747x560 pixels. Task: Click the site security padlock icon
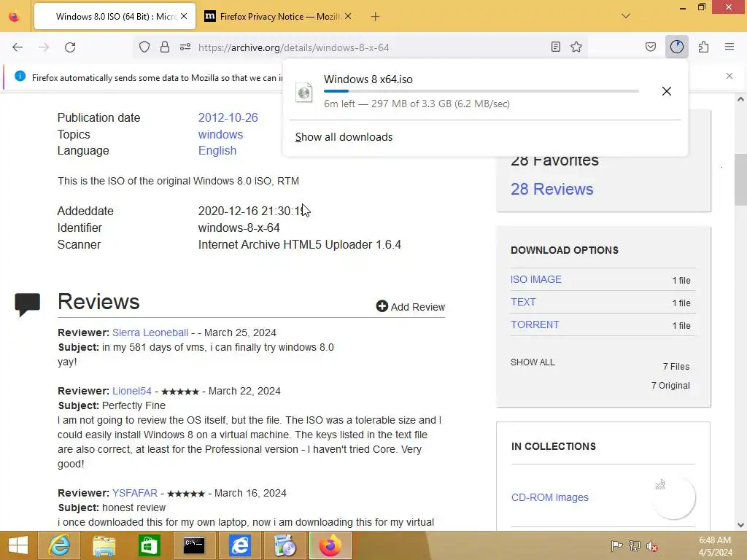[x=165, y=47]
